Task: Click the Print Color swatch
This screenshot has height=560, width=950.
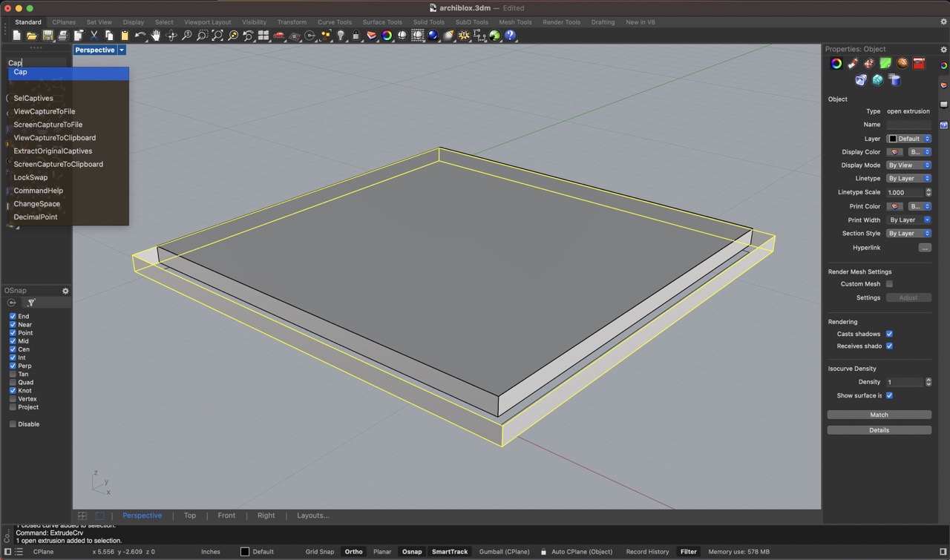Action: click(x=895, y=206)
